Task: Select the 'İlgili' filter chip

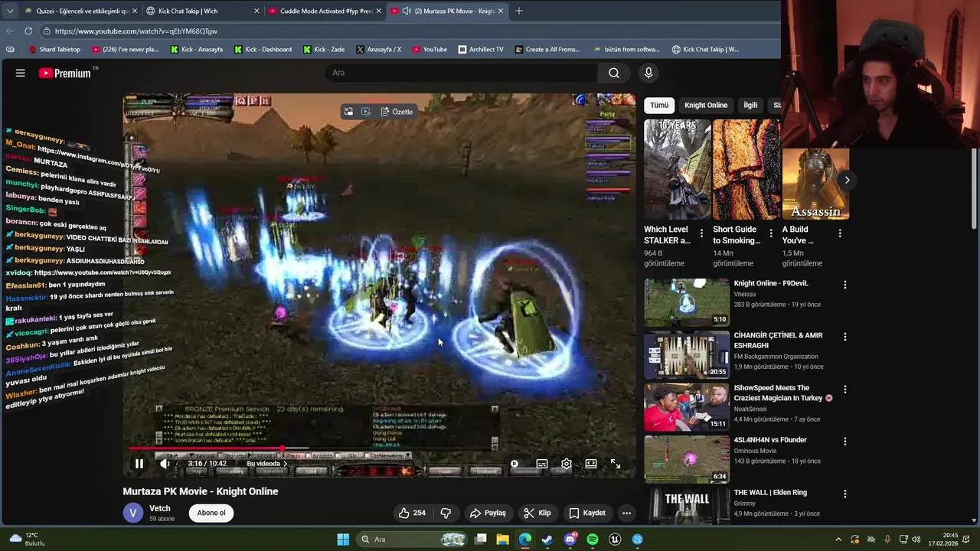Action: coord(750,105)
